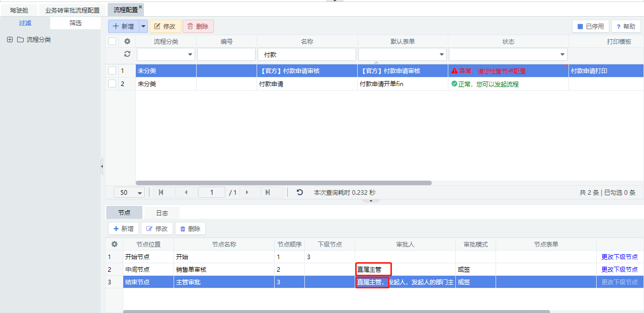Click the 名称 filter field containing 付款
This screenshot has width=644, height=313.
point(307,54)
